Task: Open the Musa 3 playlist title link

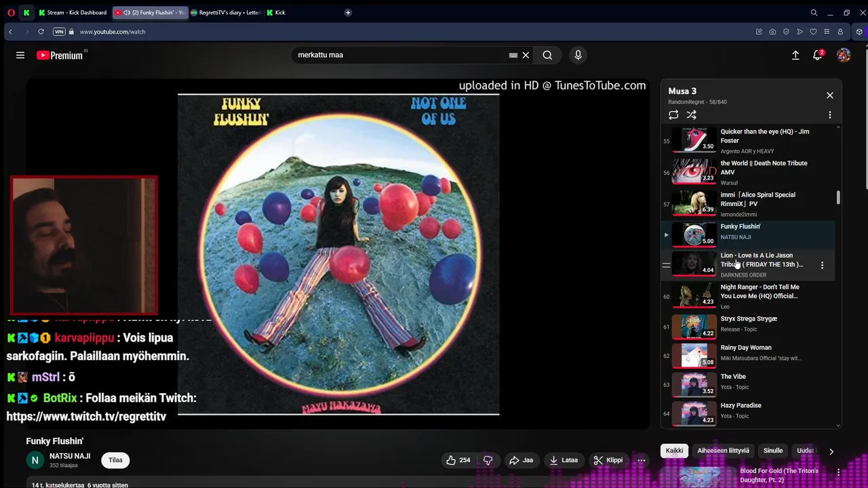Action: click(682, 91)
